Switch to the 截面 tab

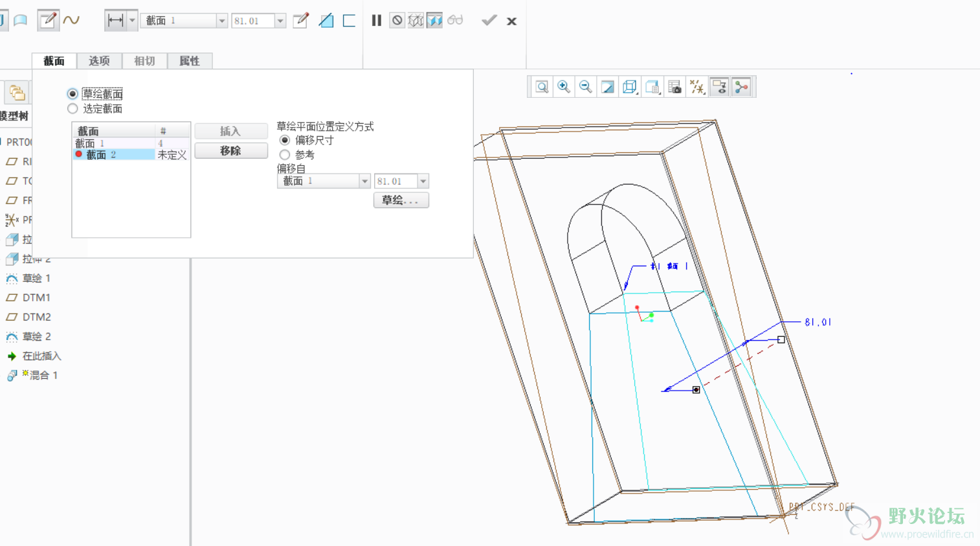pyautogui.click(x=54, y=61)
